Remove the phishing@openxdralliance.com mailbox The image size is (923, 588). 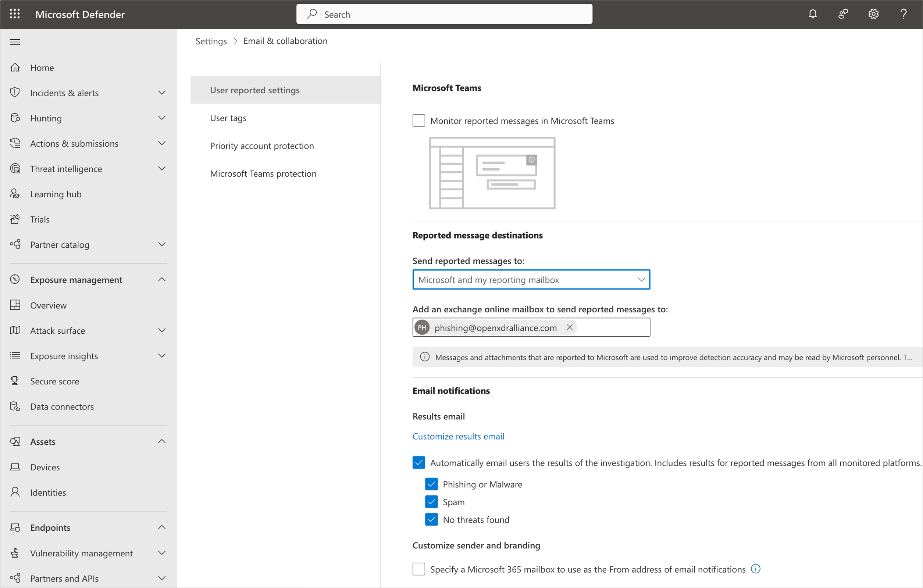pyautogui.click(x=569, y=327)
